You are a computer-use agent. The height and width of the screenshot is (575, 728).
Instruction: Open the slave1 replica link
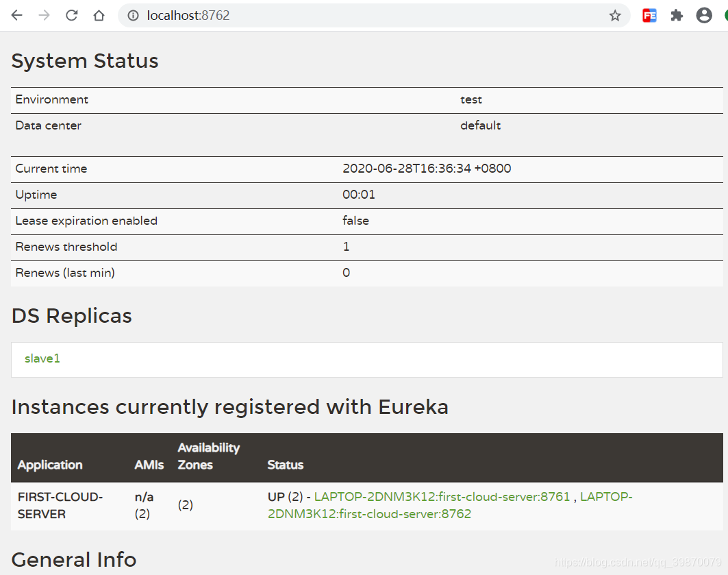pos(42,358)
